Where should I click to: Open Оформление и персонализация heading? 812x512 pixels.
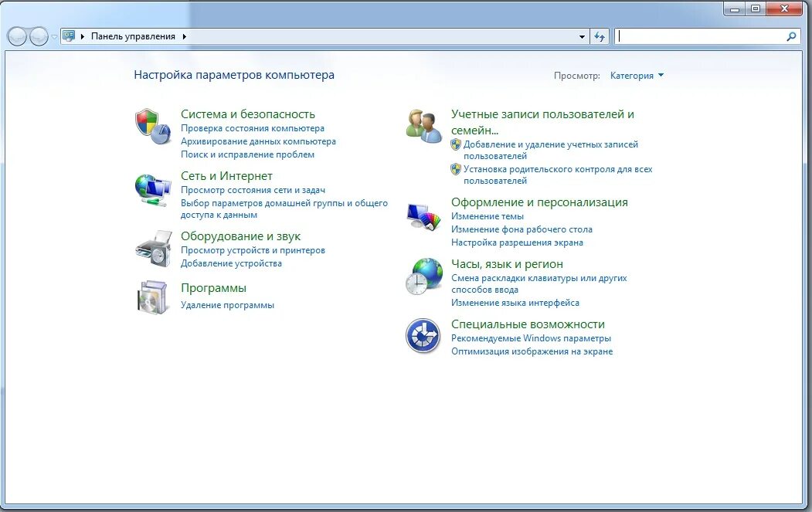tap(539, 202)
